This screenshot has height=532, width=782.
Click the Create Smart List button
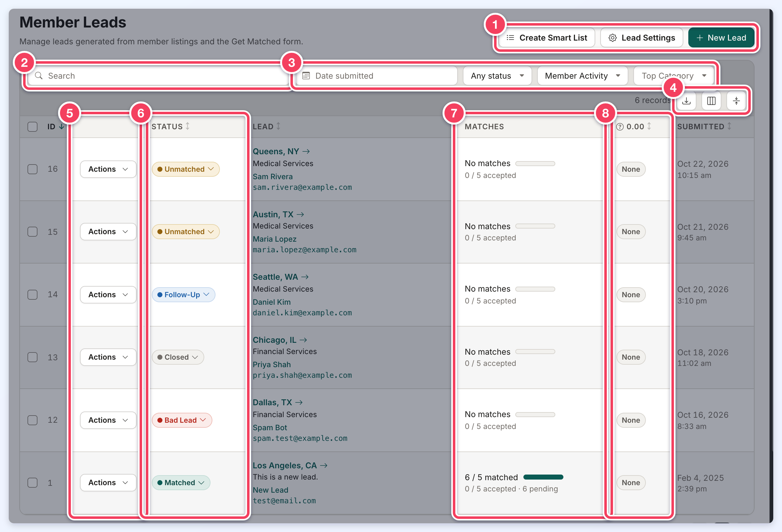coord(547,38)
